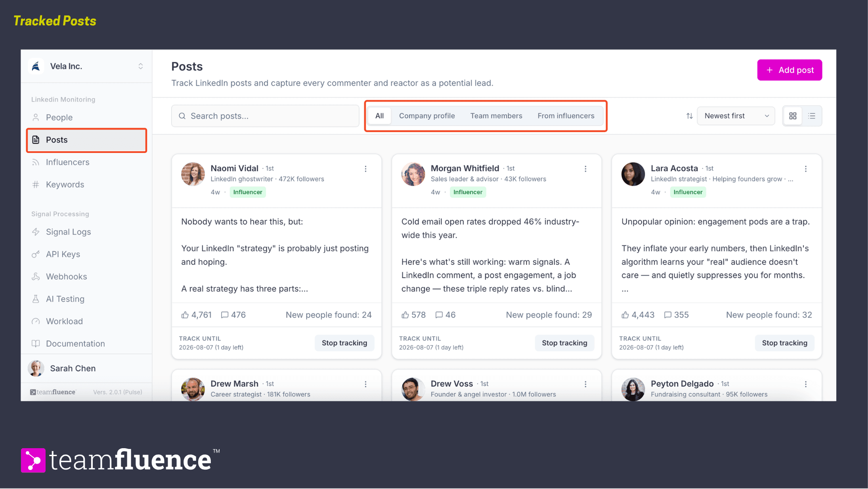Click Influencer badge on Lara Acosta's post
The image size is (868, 489).
click(688, 192)
